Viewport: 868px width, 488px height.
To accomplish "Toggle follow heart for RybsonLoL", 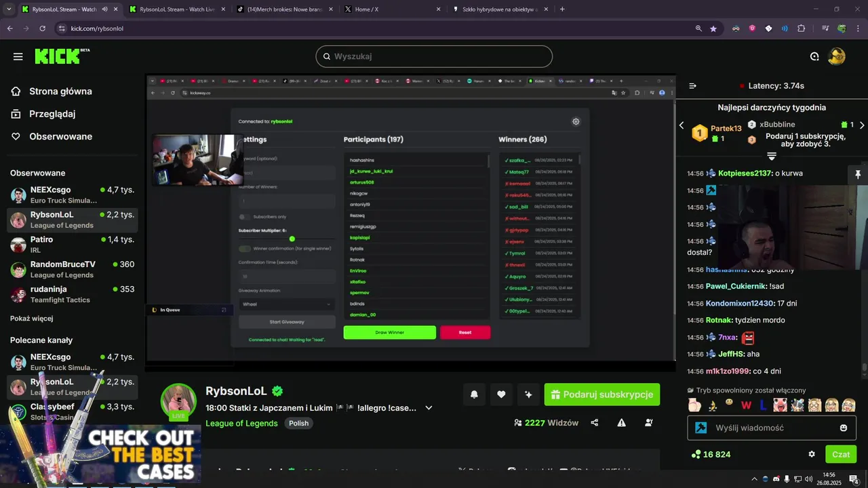I will (501, 394).
